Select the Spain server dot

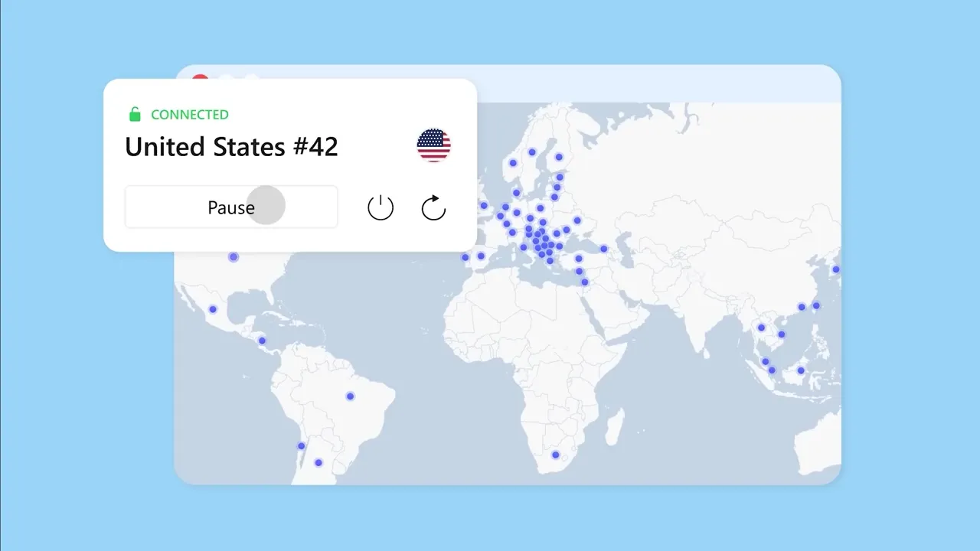481,256
